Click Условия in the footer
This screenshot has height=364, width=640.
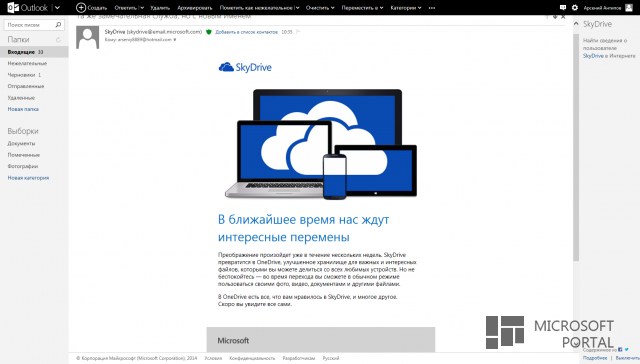pyautogui.click(x=213, y=358)
